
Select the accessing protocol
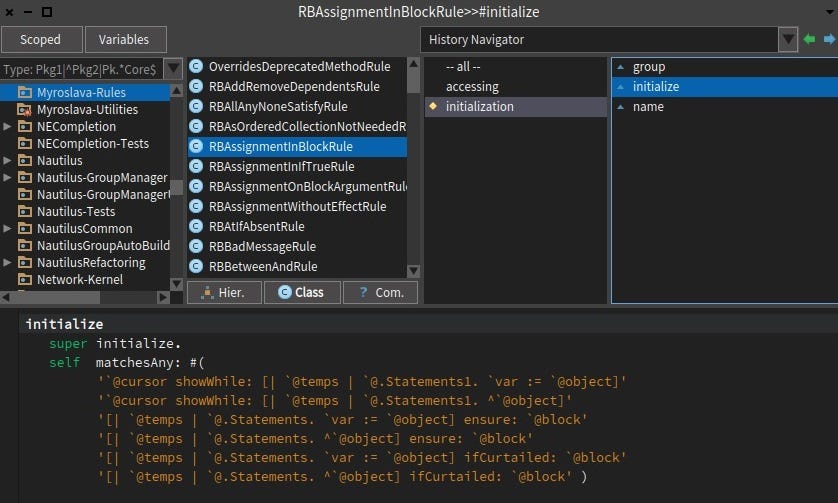[x=472, y=86]
